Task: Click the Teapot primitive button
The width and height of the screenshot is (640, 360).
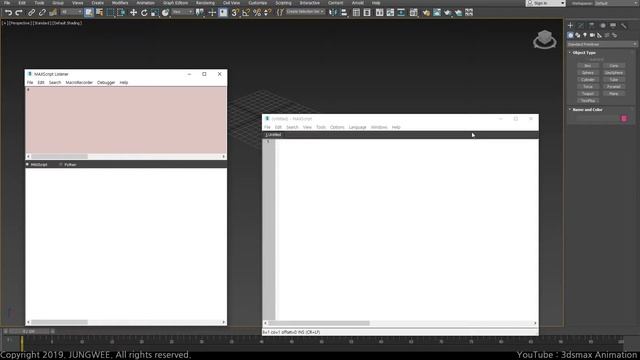Action: click(588, 93)
